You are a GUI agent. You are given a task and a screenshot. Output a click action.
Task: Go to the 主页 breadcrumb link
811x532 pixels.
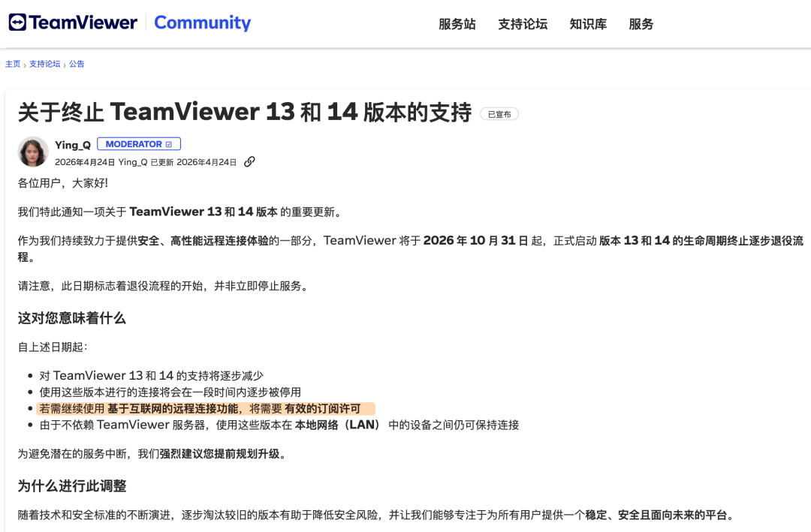point(13,64)
